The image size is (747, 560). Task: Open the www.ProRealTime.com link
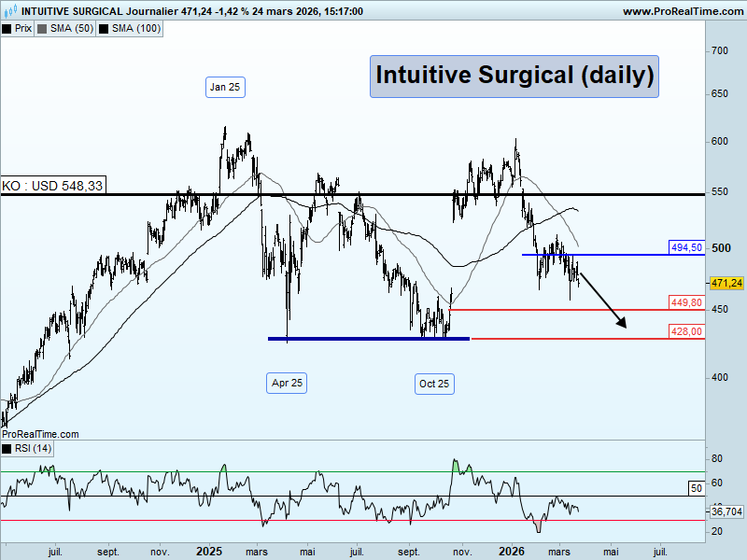683,11
